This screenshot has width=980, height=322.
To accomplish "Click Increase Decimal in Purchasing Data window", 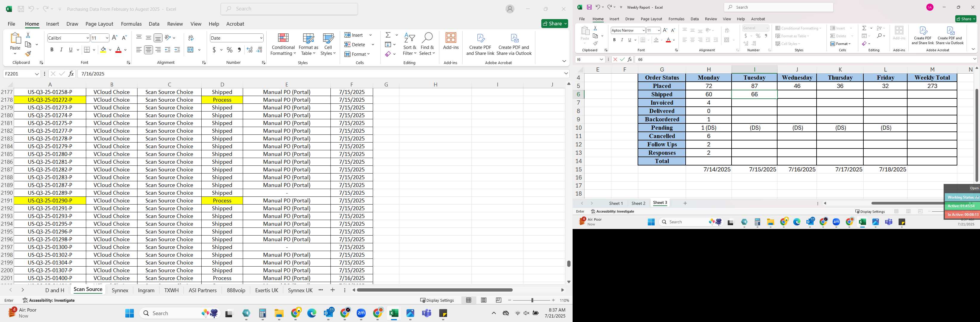I will click(250, 50).
